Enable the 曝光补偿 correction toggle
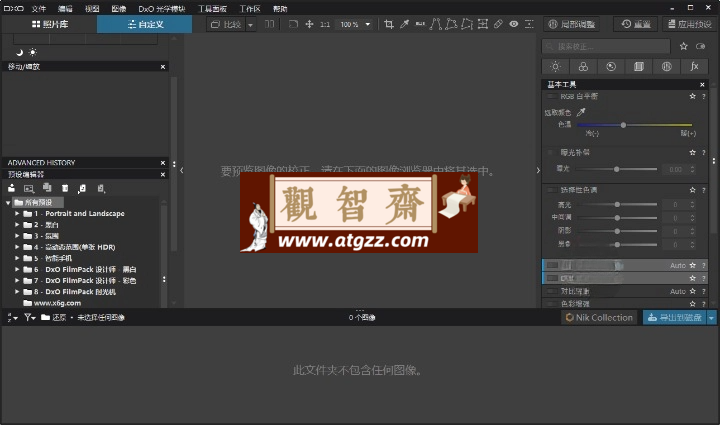Viewport: 720px width, 425px height. point(551,152)
